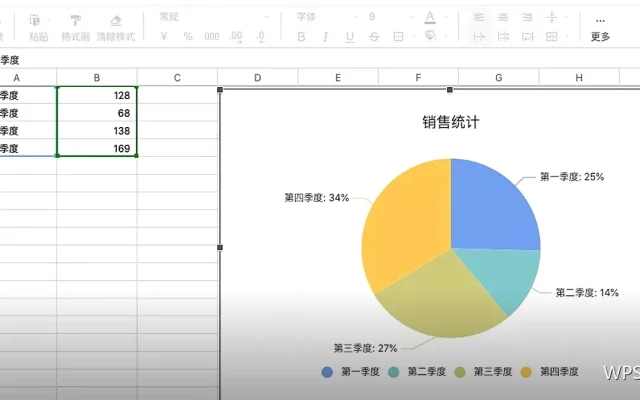Increase indent icon in alignment group

point(503,37)
